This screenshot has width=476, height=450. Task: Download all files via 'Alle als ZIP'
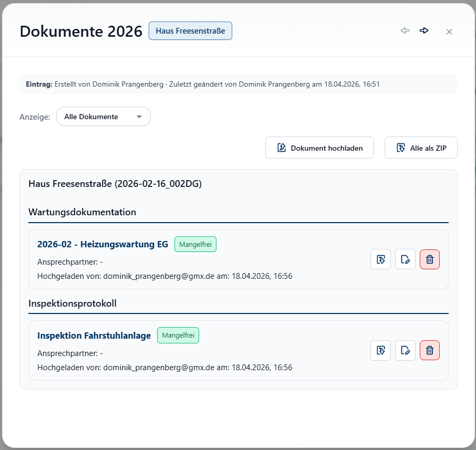tap(420, 148)
